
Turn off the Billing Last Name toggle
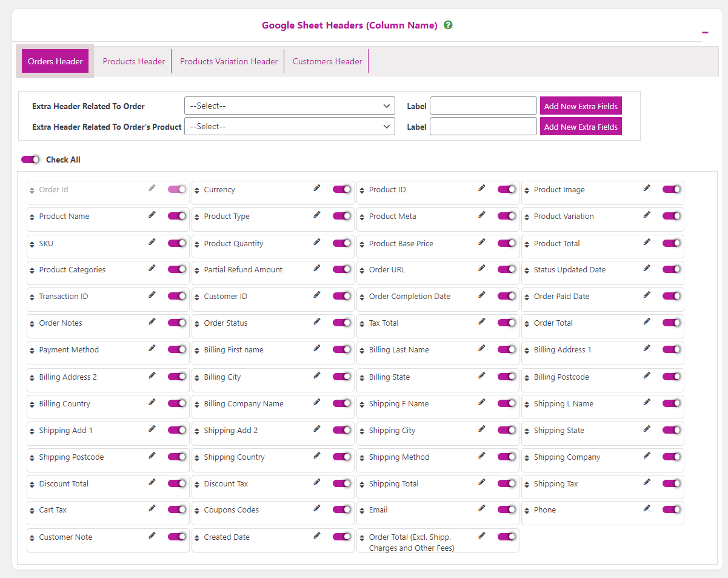coord(507,349)
